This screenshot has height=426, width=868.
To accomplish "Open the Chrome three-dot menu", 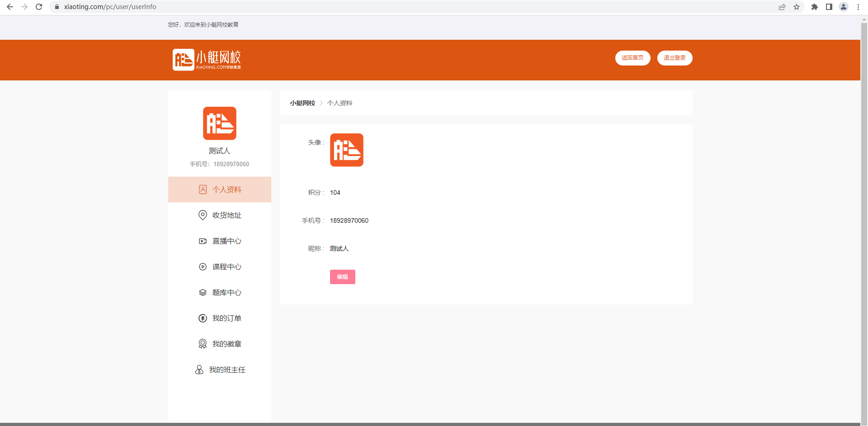I will coord(858,7).
